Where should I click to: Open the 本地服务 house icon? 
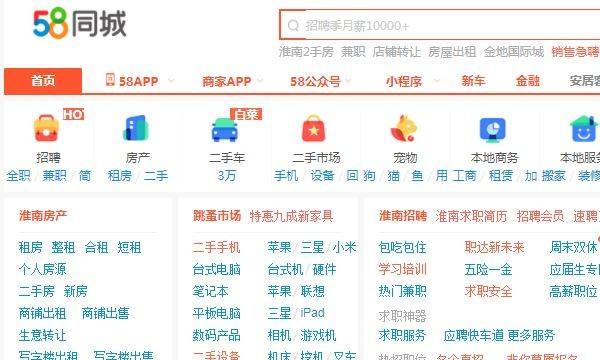click(x=584, y=129)
